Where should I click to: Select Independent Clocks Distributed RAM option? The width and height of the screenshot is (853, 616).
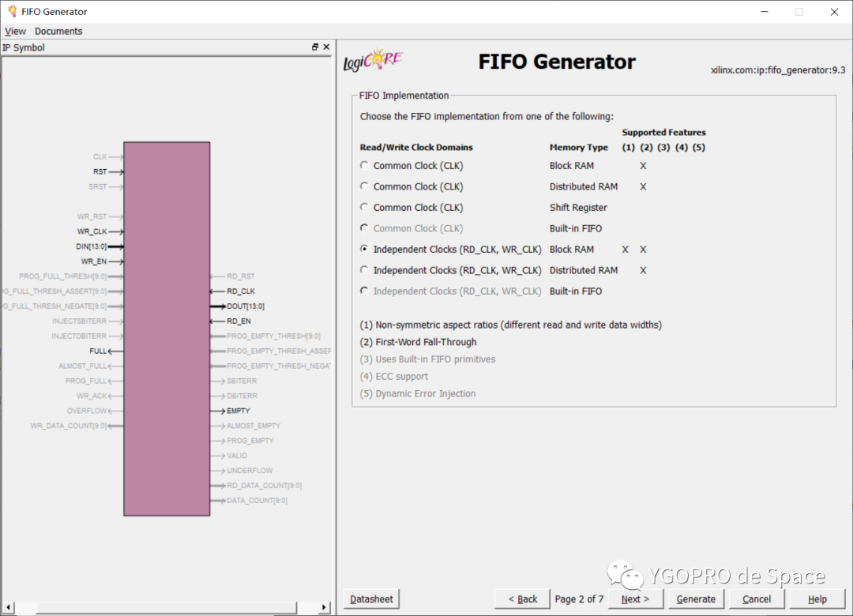(x=364, y=270)
